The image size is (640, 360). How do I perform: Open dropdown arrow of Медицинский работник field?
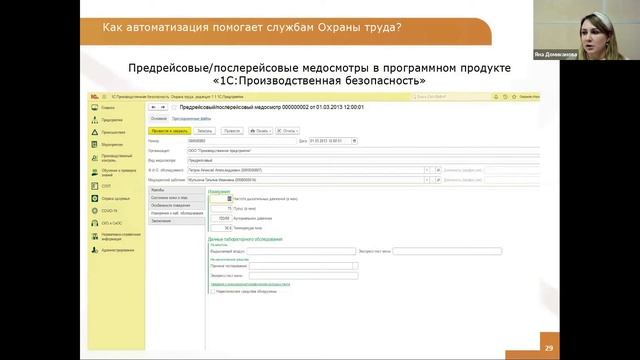pos(427,180)
